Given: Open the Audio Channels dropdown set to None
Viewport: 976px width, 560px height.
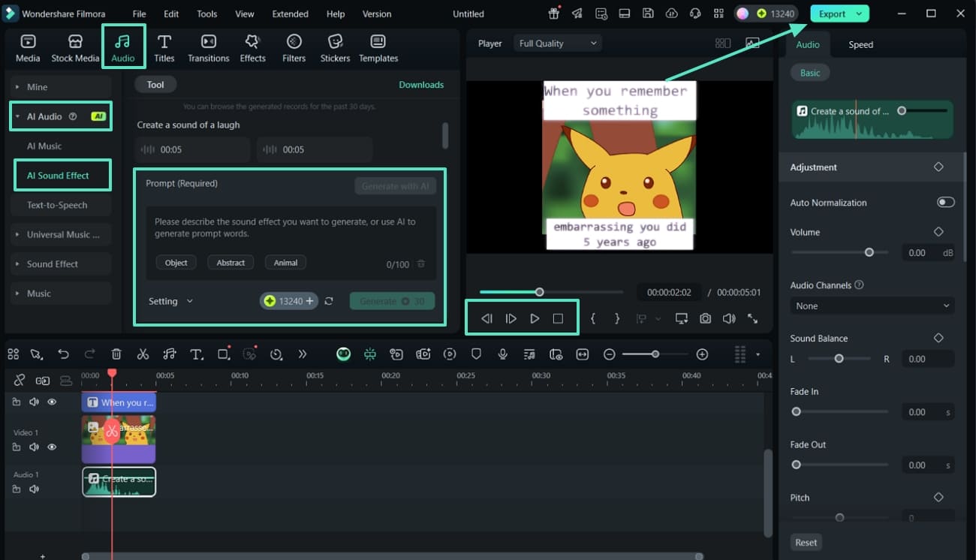Looking at the screenshot, I should pos(871,306).
